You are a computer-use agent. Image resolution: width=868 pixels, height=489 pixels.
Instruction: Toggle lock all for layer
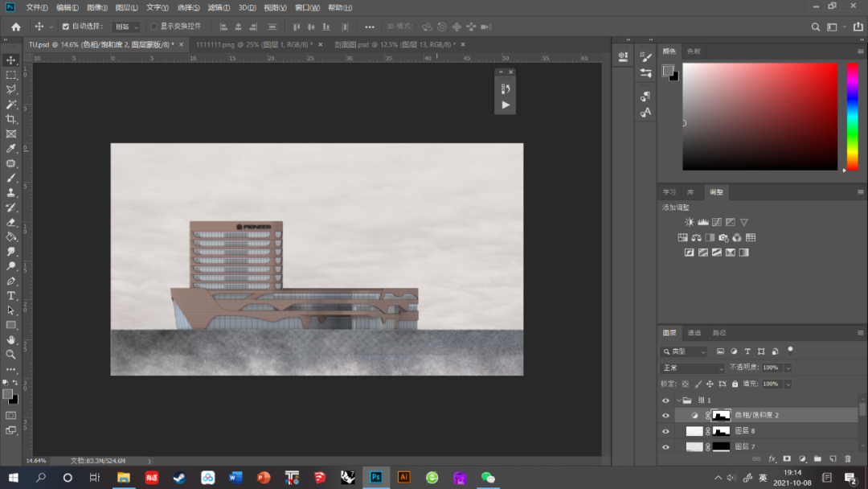tap(735, 384)
